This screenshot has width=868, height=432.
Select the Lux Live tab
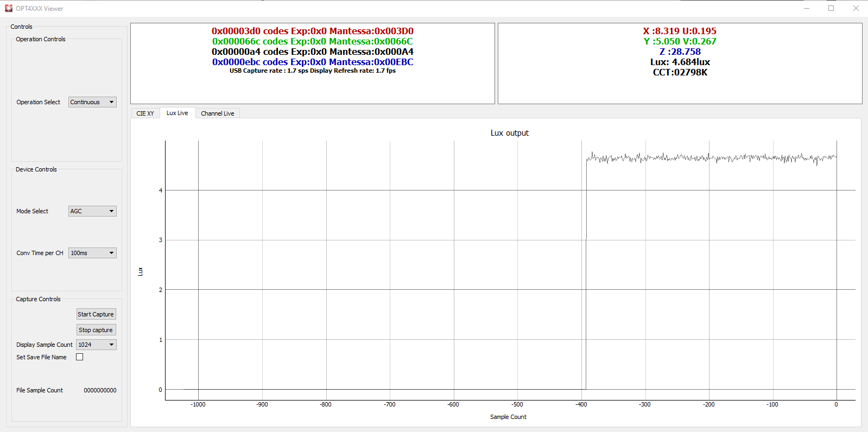click(177, 113)
